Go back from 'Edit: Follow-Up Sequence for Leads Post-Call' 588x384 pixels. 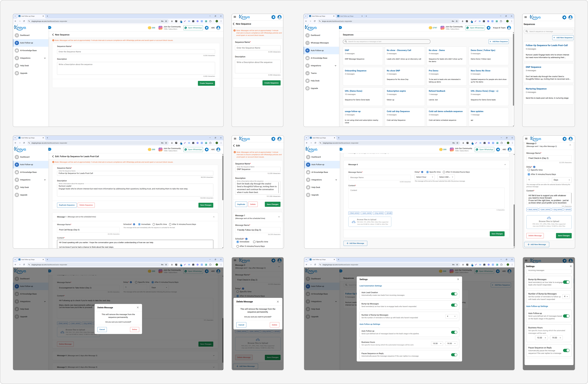pyautogui.click(x=53, y=156)
